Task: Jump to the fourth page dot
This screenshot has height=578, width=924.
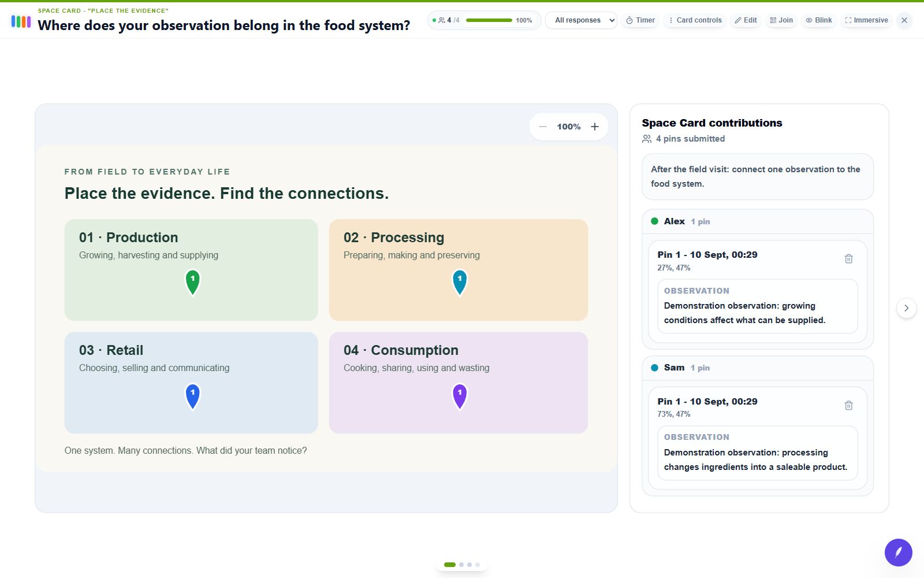Action: tap(478, 565)
